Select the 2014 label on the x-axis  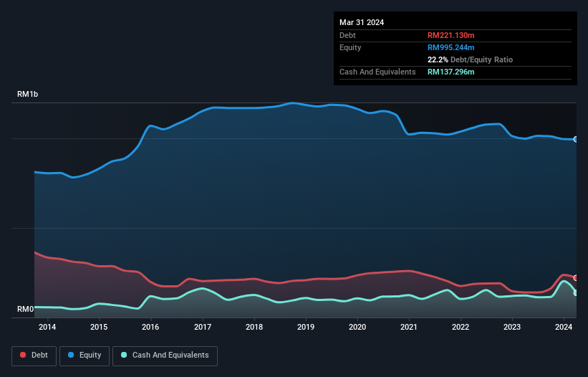pyautogui.click(x=47, y=328)
